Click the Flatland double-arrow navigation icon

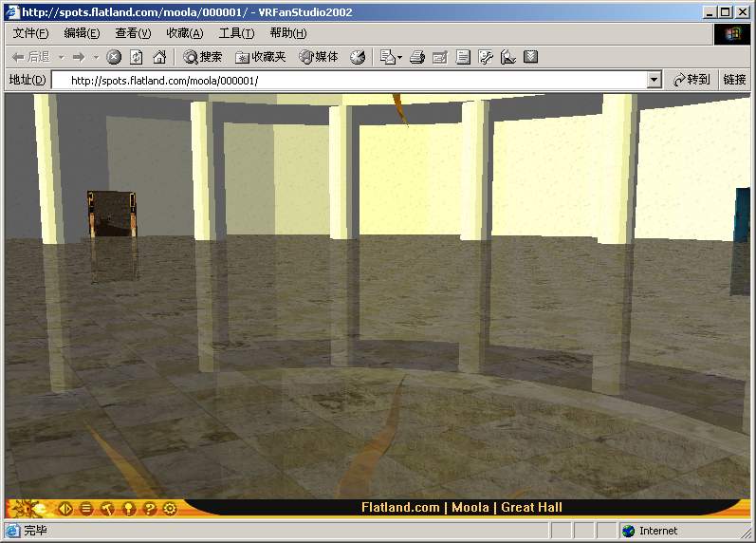pos(65,508)
